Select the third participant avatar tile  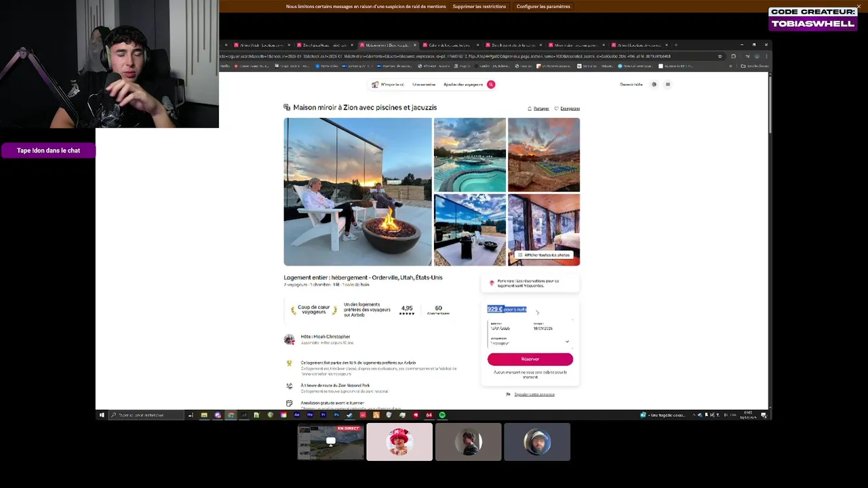469,442
